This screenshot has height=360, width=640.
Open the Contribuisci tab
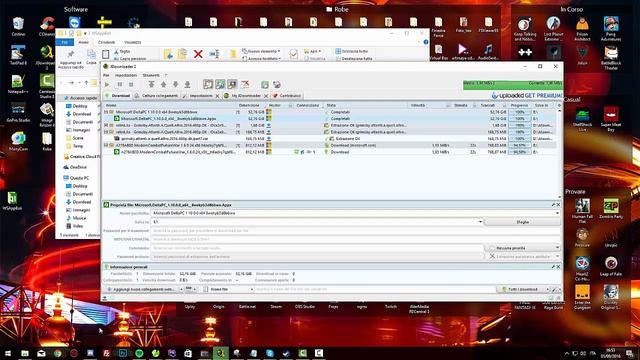pyautogui.click(x=287, y=96)
